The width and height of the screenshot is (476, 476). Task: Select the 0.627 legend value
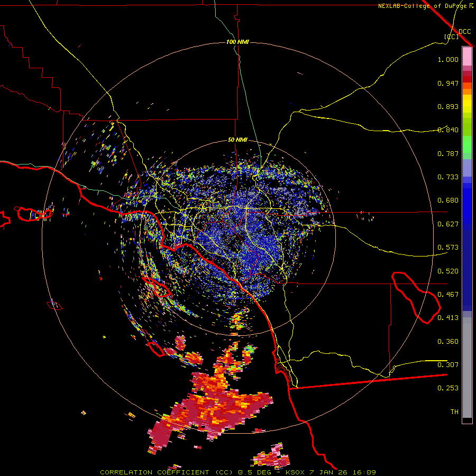448,224
